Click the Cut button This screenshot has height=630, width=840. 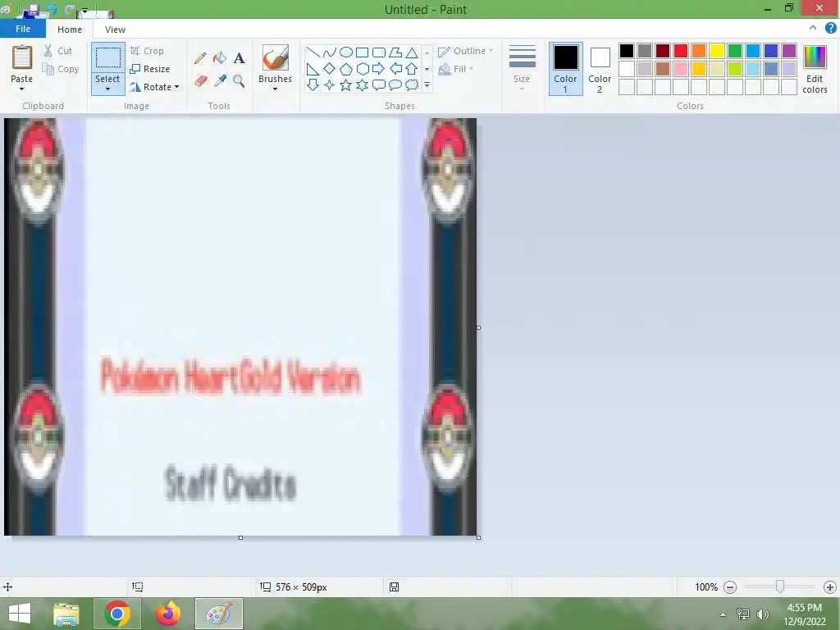coord(58,51)
